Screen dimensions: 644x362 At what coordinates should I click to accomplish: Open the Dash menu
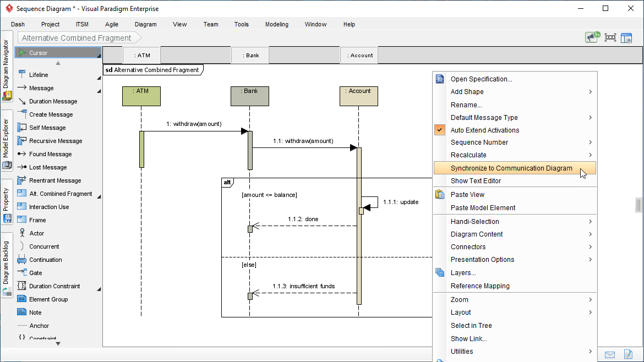coord(18,24)
